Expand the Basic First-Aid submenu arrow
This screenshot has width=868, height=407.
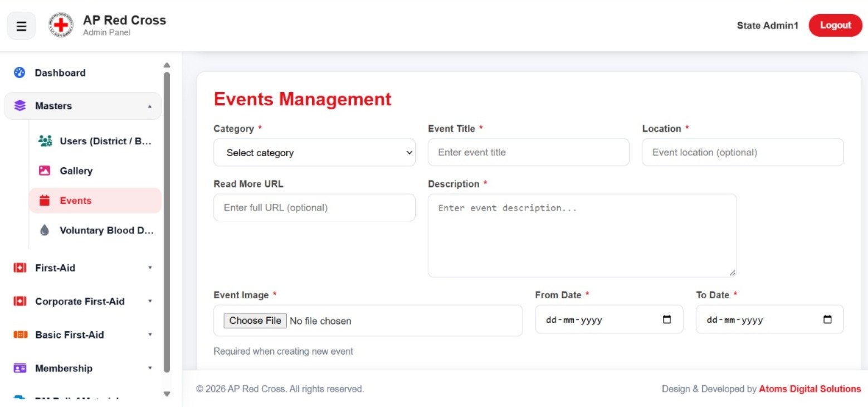[x=149, y=335]
